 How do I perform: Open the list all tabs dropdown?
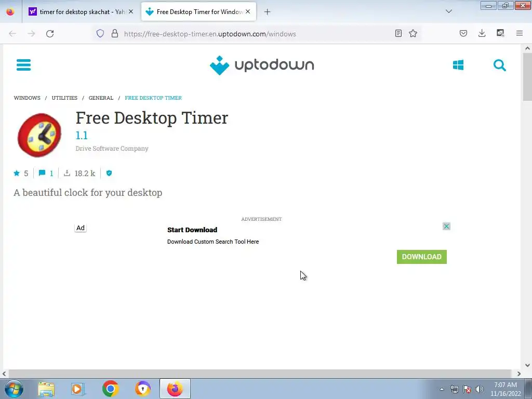[449, 11]
